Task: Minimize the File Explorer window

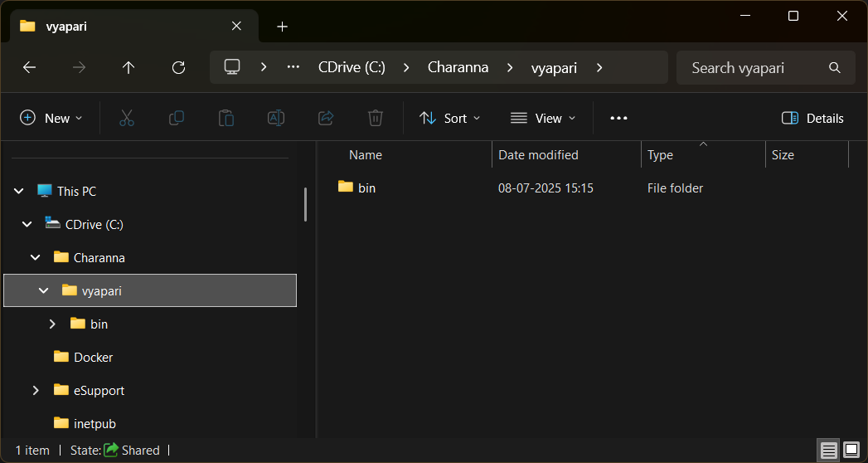Action: [x=744, y=16]
